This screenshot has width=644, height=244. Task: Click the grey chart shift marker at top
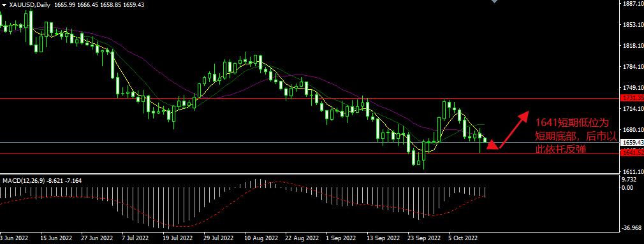pyautogui.click(x=495, y=2)
